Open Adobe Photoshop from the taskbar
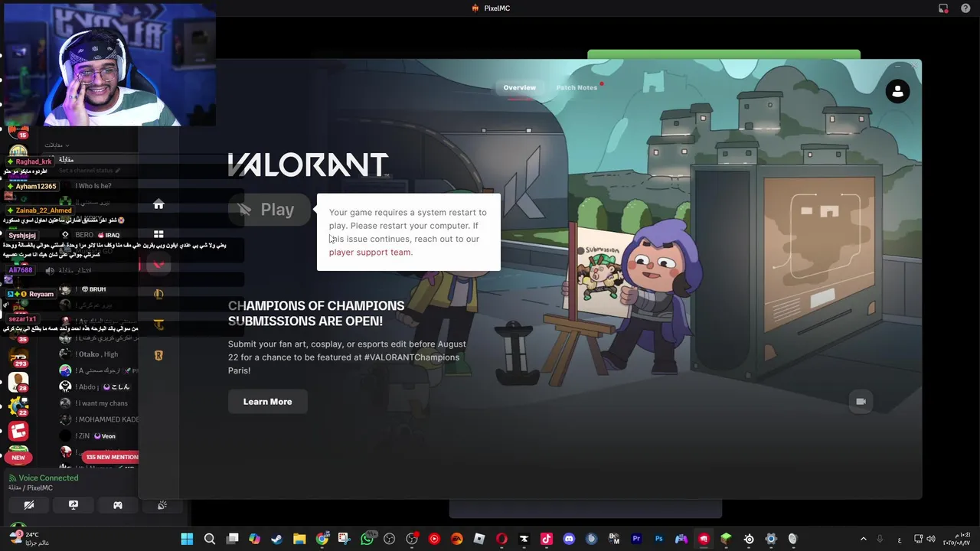Viewport: 980px width, 551px height. pos(658,539)
